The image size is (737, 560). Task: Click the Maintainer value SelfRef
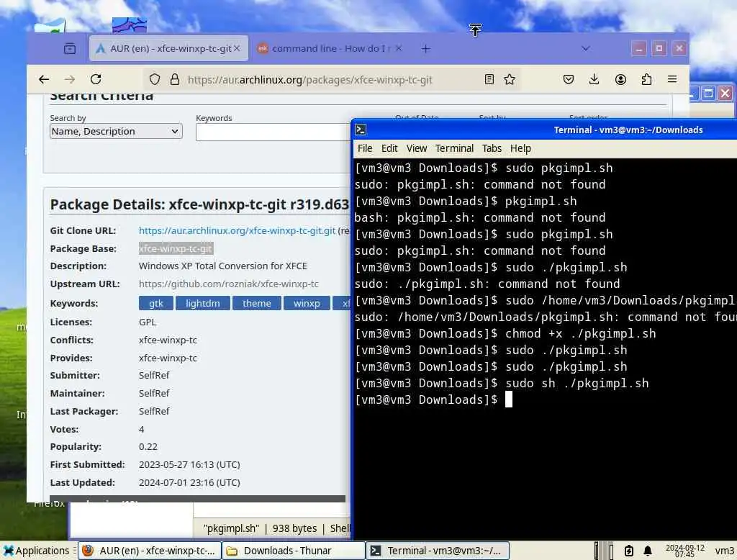[154, 393]
